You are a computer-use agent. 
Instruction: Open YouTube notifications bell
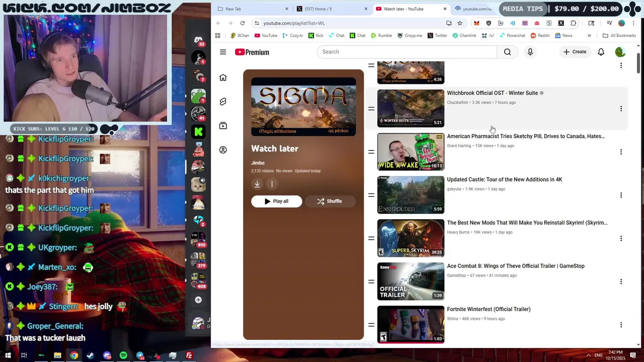pyautogui.click(x=601, y=52)
